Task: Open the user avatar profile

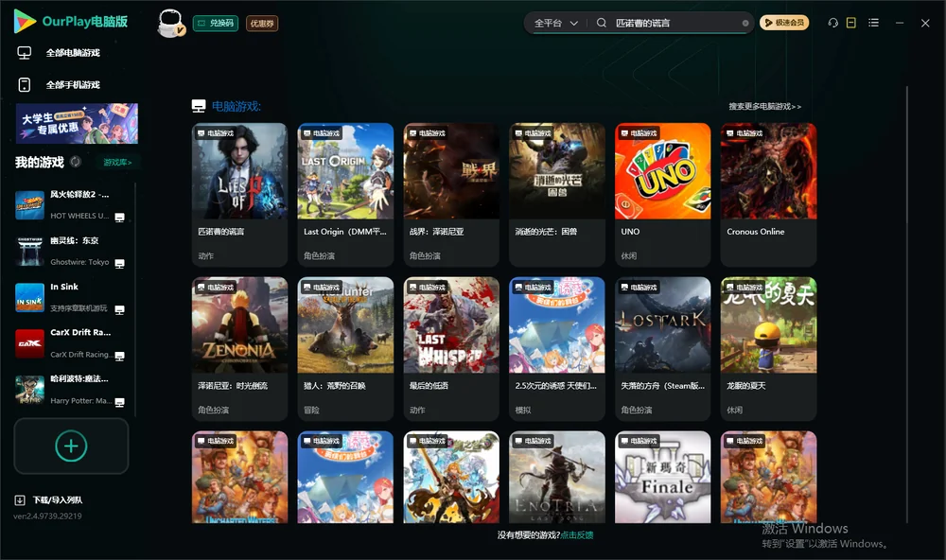Action: 170,23
